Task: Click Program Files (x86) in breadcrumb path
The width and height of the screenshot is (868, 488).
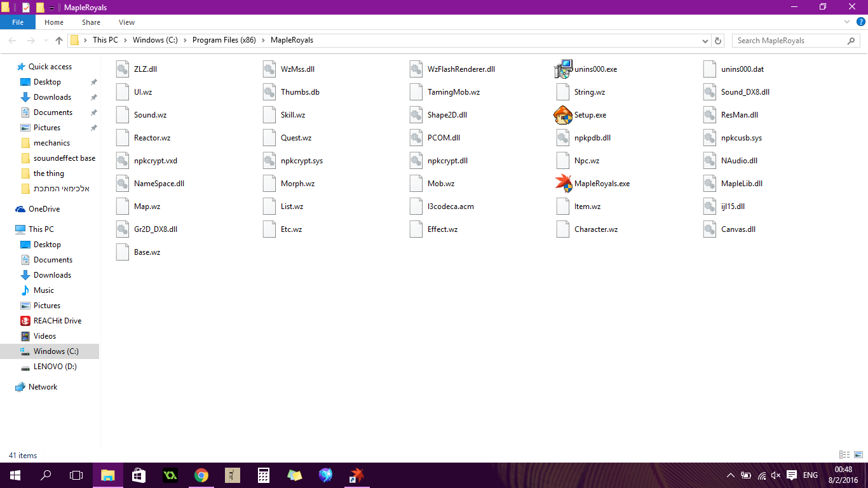Action: [223, 40]
